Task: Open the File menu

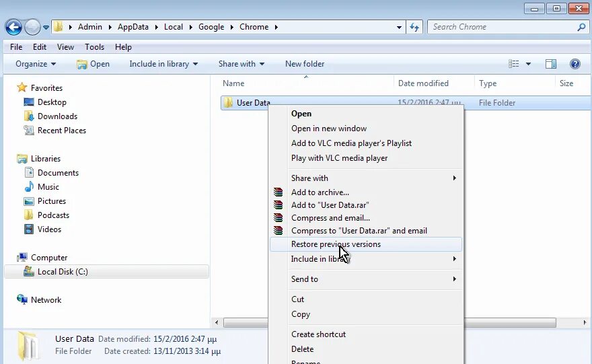Action: click(x=16, y=47)
